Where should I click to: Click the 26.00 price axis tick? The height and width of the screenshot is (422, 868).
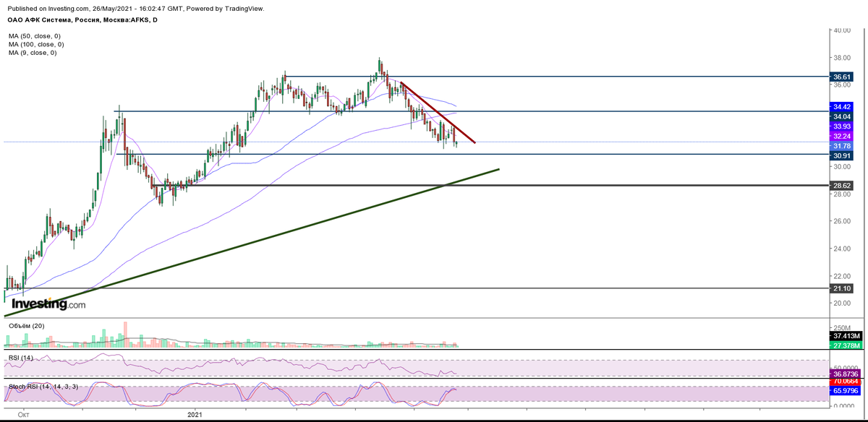pyautogui.click(x=841, y=221)
